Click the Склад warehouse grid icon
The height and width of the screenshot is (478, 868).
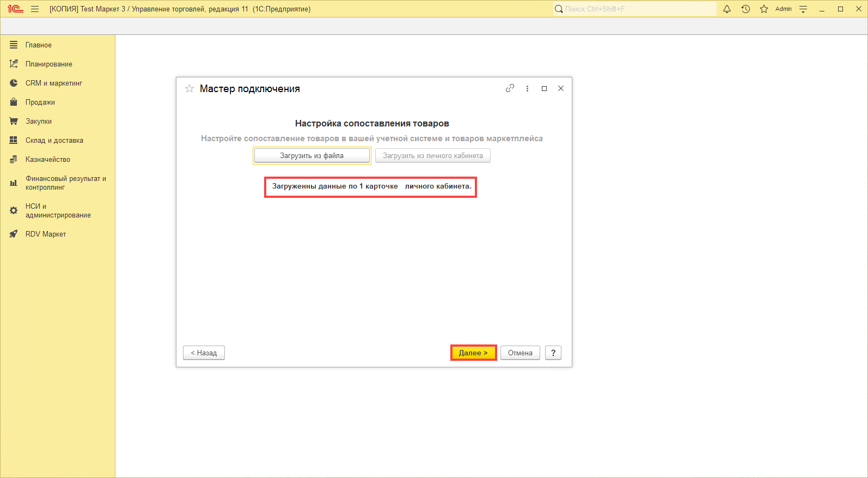tap(14, 140)
